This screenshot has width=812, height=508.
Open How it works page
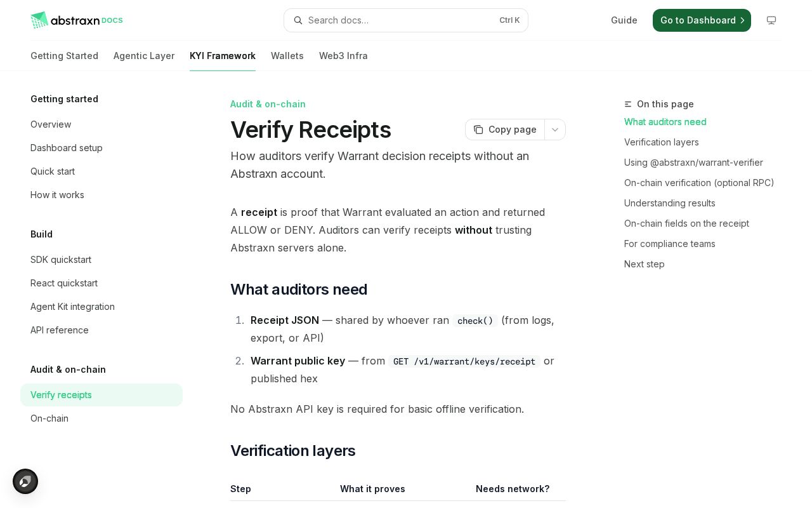101,195
